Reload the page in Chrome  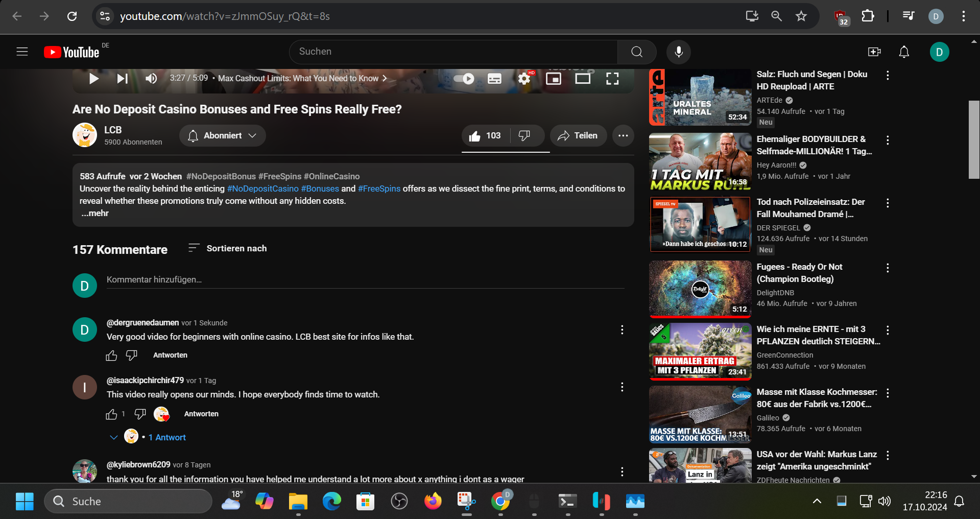coord(72,16)
